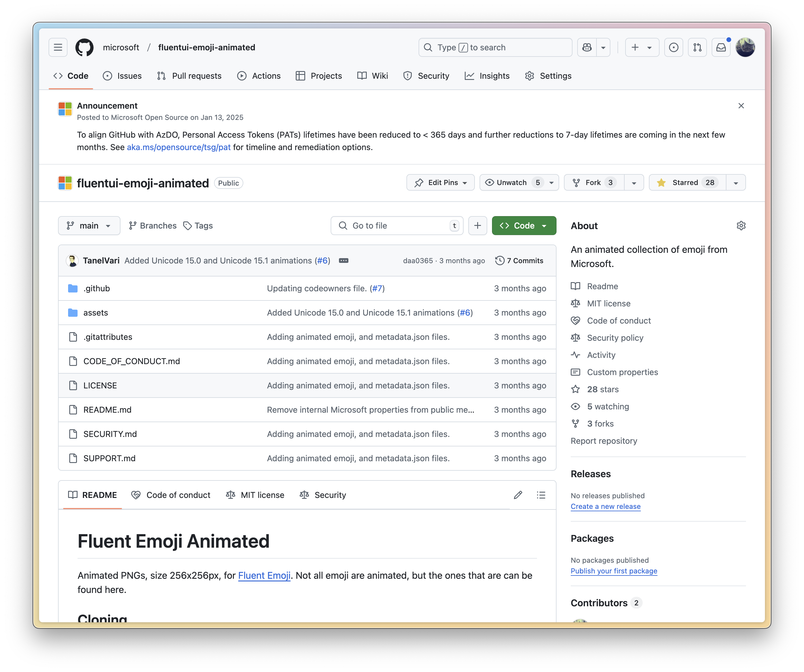Image resolution: width=804 pixels, height=672 pixels.
Task: Switch to the Pull requests tab
Action: 189,76
